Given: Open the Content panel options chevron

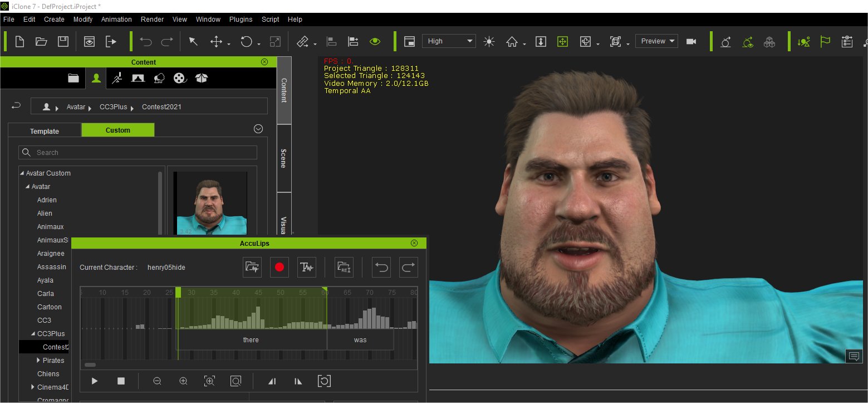Looking at the screenshot, I should click(x=258, y=129).
